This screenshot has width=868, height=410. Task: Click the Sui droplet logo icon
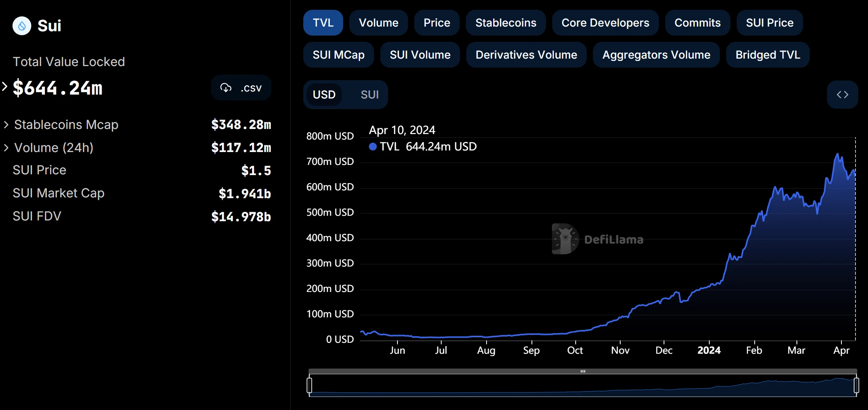pyautogui.click(x=22, y=26)
